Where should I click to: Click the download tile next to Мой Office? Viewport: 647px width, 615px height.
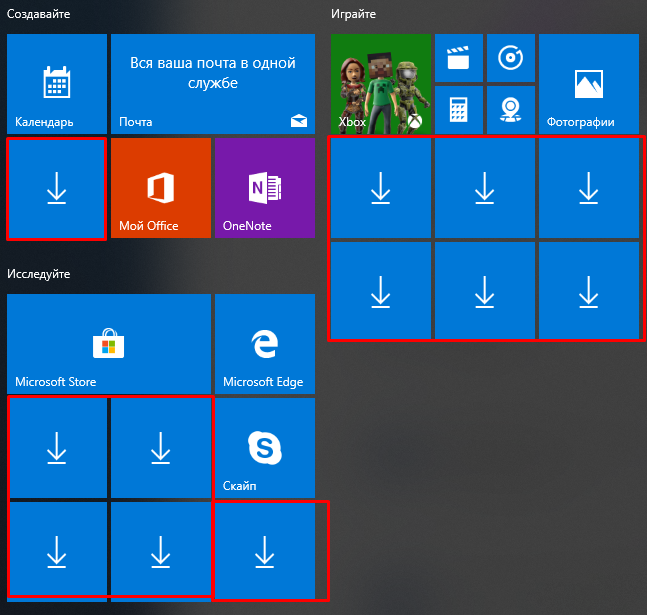[57, 189]
